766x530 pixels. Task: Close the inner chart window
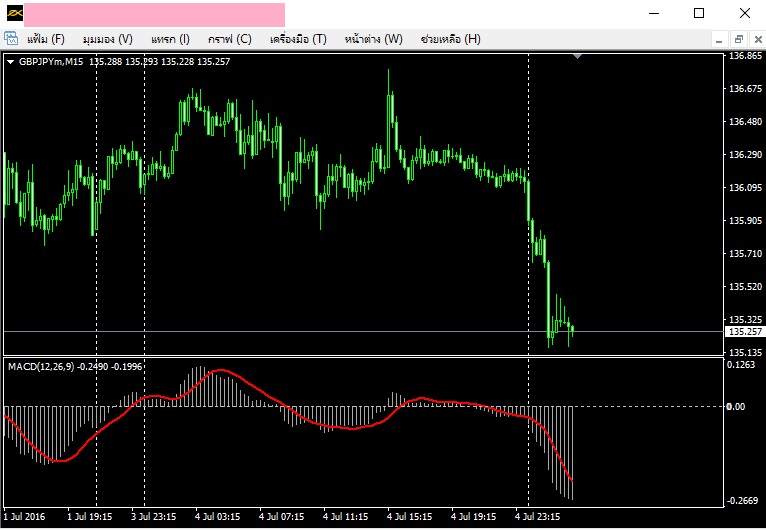coord(758,40)
